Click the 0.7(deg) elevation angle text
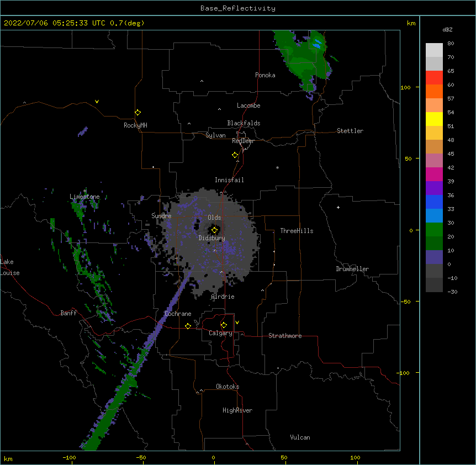Screen dimensions: 476x465 [127, 23]
